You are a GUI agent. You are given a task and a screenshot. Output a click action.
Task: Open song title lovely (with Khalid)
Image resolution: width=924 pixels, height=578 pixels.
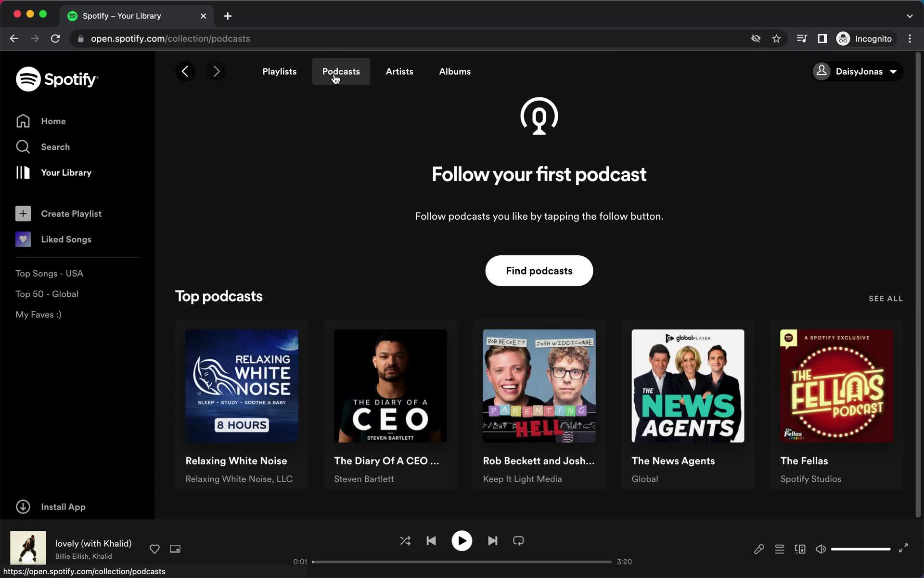click(x=93, y=543)
